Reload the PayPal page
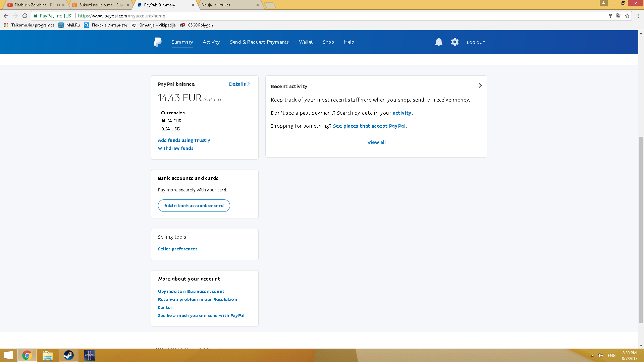Viewport: 644px width, 362px height. (25, 16)
